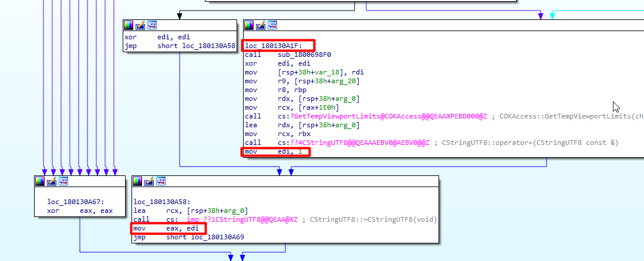Click the COKAccess::GetTempViewportLimits comment
The width and height of the screenshot is (644, 261).
pyautogui.click(x=572, y=117)
